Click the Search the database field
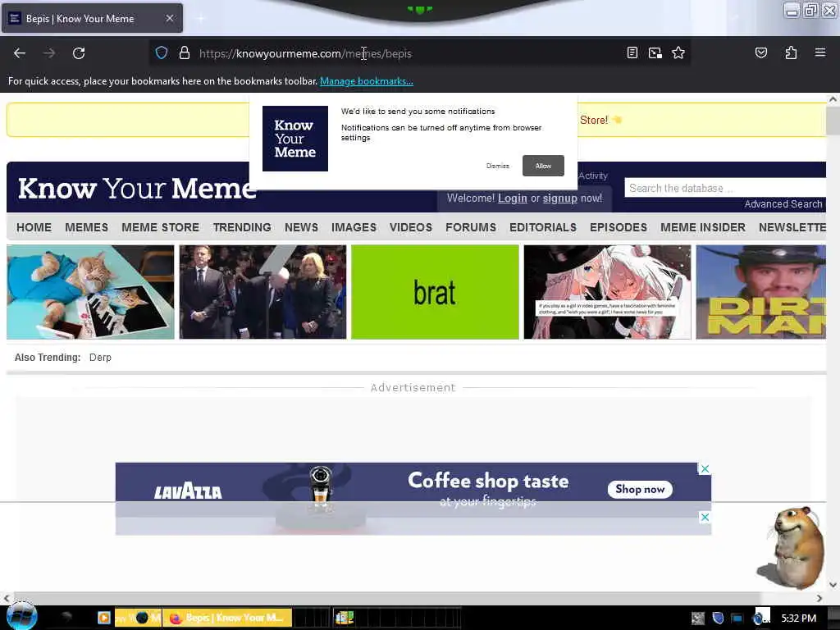Screen dimensions: 840x630 coord(725,188)
